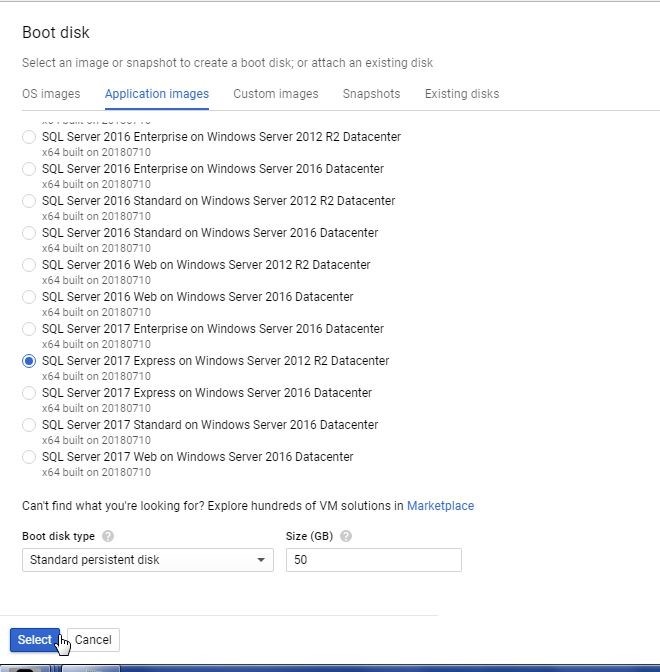Screen dimensions: 660x672
Task: Confirm with the Select button
Action: [x=35, y=640]
